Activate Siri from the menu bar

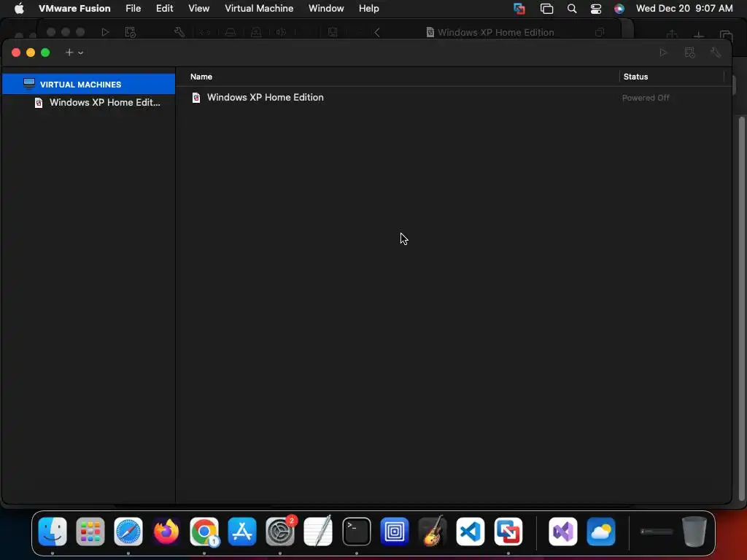pos(619,9)
